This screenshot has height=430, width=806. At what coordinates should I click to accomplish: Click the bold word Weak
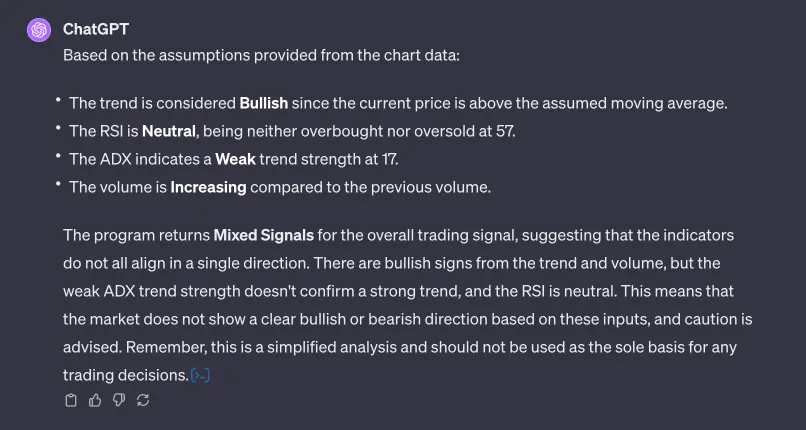(x=236, y=159)
